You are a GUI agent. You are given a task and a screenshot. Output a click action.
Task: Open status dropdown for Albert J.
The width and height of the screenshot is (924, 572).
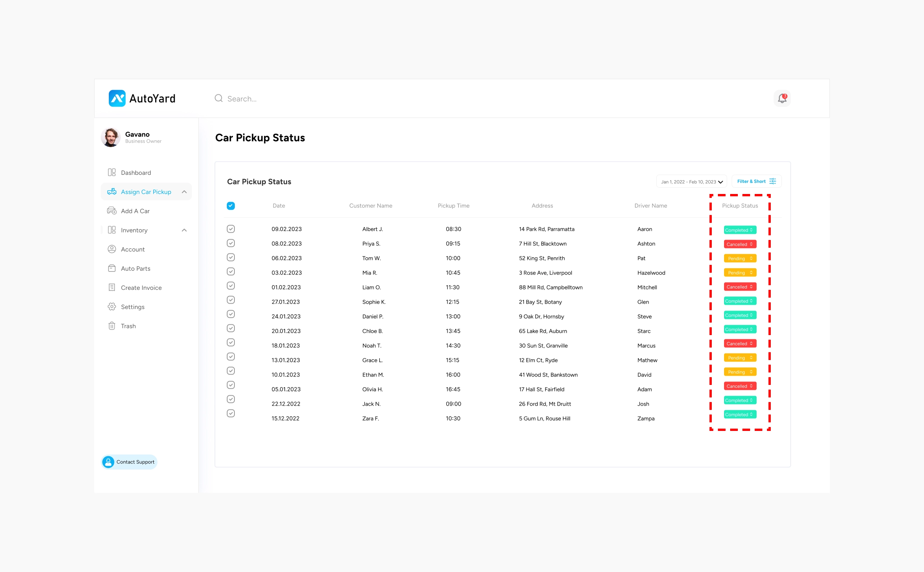click(740, 230)
